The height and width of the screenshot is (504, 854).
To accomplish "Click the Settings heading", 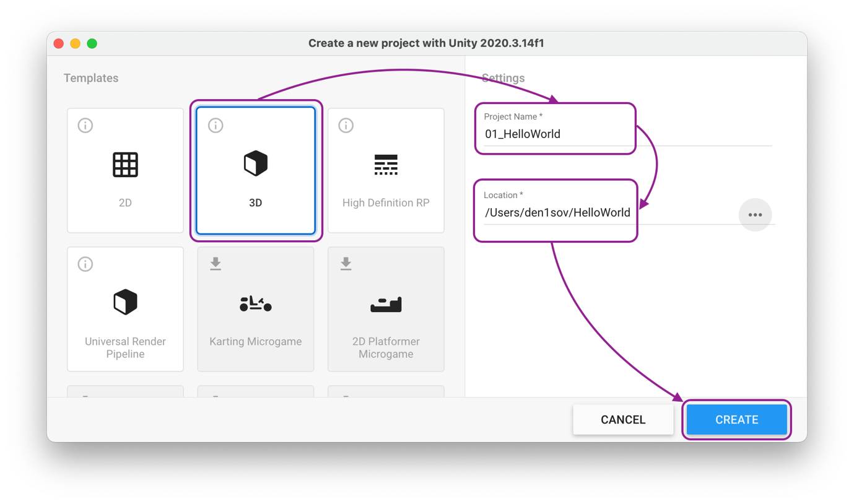I will click(x=503, y=78).
